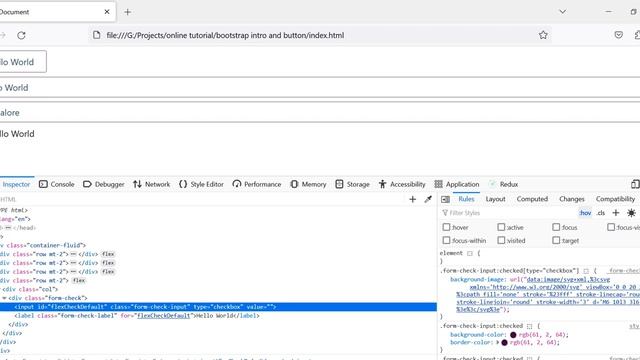Enable the :hover pseudo-class checkbox

point(447,227)
